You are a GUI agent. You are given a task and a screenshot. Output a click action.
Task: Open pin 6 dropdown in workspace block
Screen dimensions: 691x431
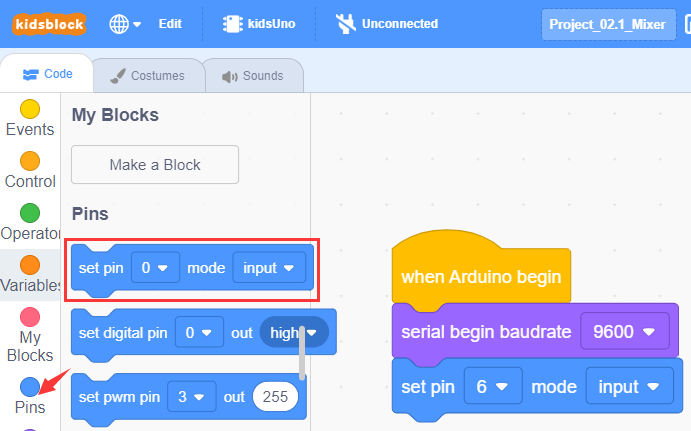[493, 386]
